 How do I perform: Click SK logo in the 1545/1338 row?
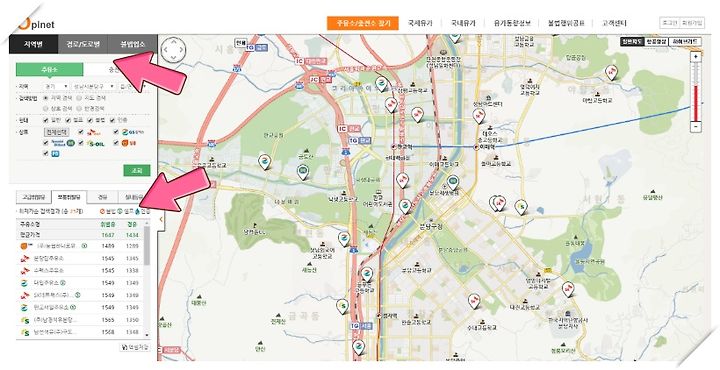[x=25, y=271]
